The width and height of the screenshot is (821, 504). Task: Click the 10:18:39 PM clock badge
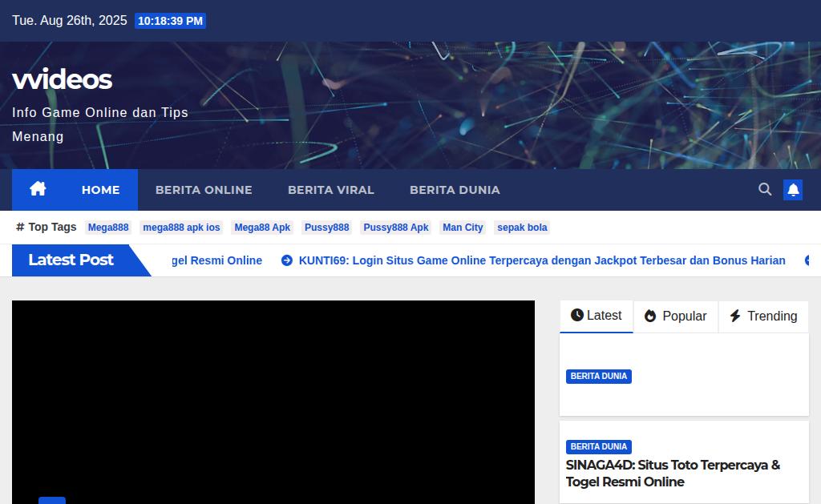170,21
